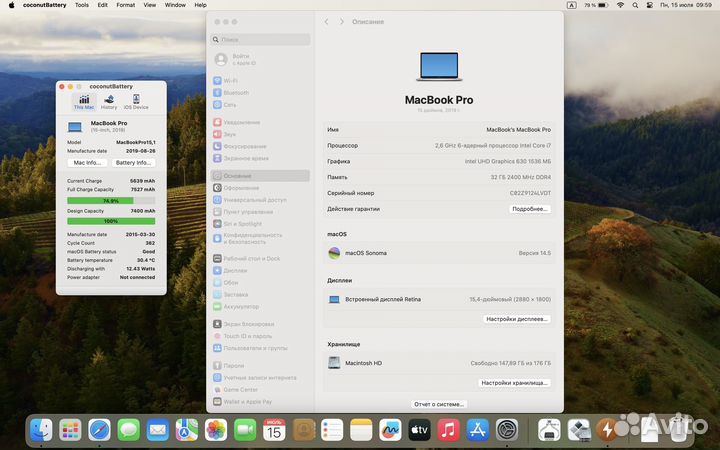Click the battery 79% status icon in menu bar
Image resolution: width=720 pixels, height=450 pixels.
point(596,5)
